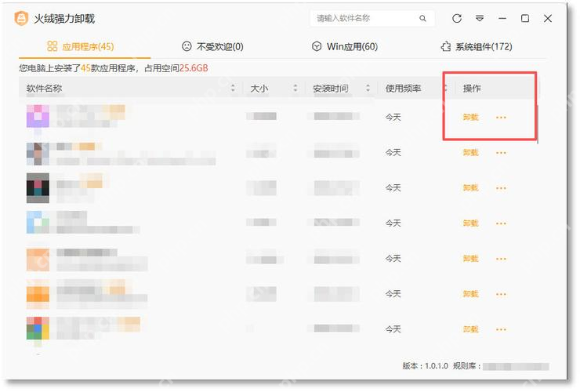
Task: Select the light-blue pixelated app icon
Action: coord(38,223)
